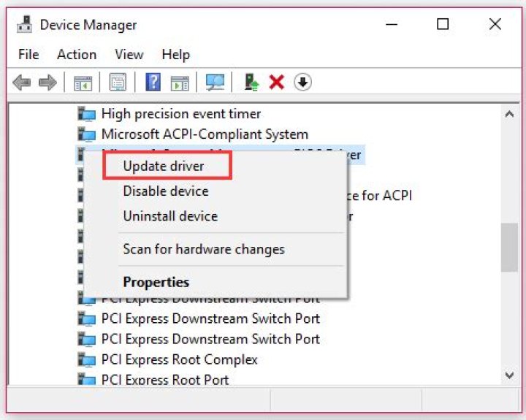526x420 pixels.
Task: Choose Uninstall device in the context menu
Action: click(x=170, y=216)
